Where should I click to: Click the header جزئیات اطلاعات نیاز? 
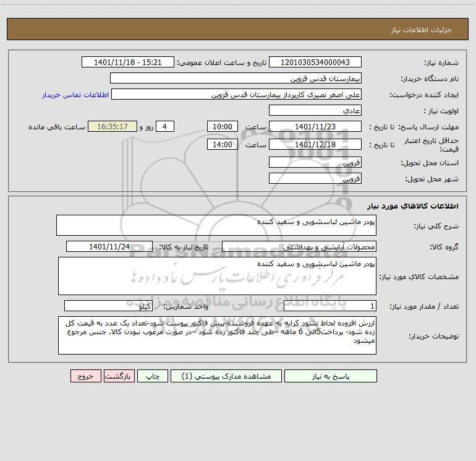[x=422, y=30]
